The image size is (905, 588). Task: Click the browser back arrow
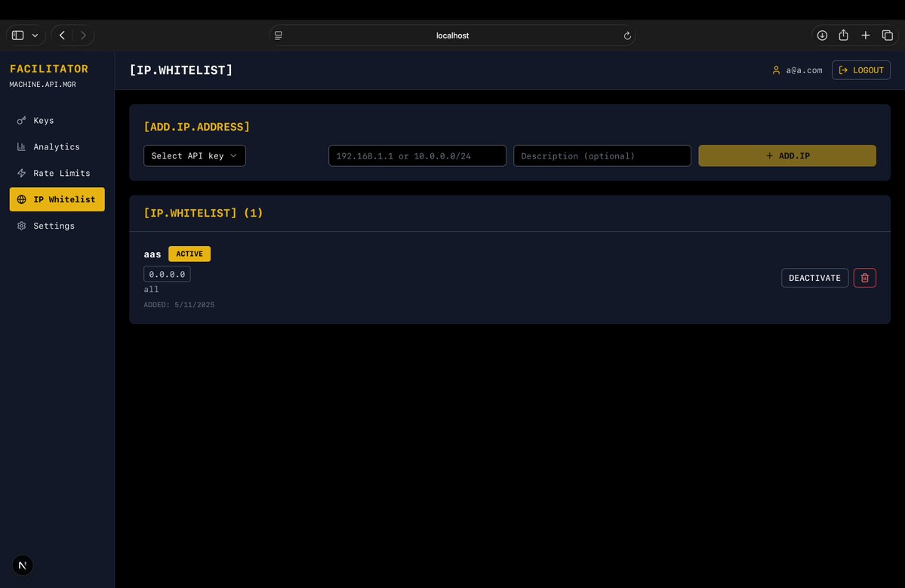click(x=62, y=35)
